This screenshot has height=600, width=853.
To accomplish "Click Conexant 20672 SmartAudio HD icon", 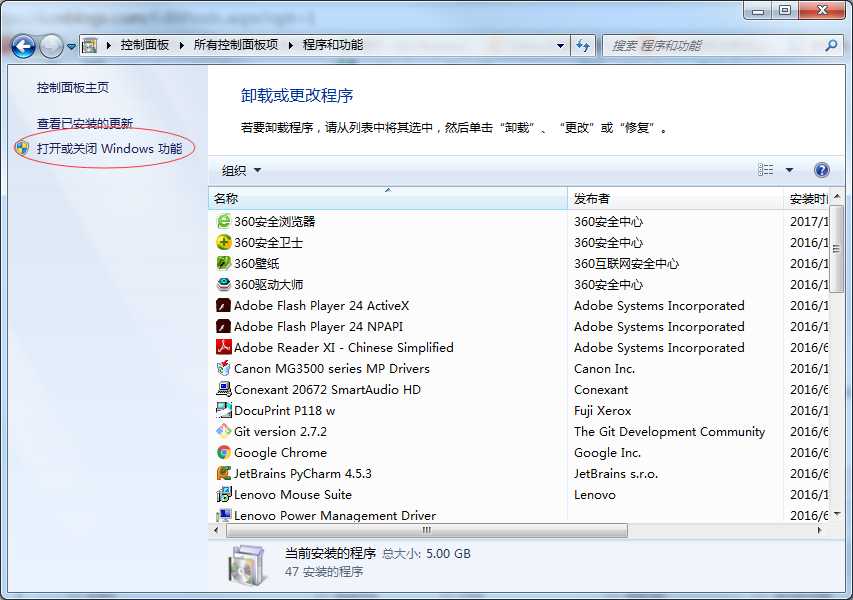I will [224, 389].
